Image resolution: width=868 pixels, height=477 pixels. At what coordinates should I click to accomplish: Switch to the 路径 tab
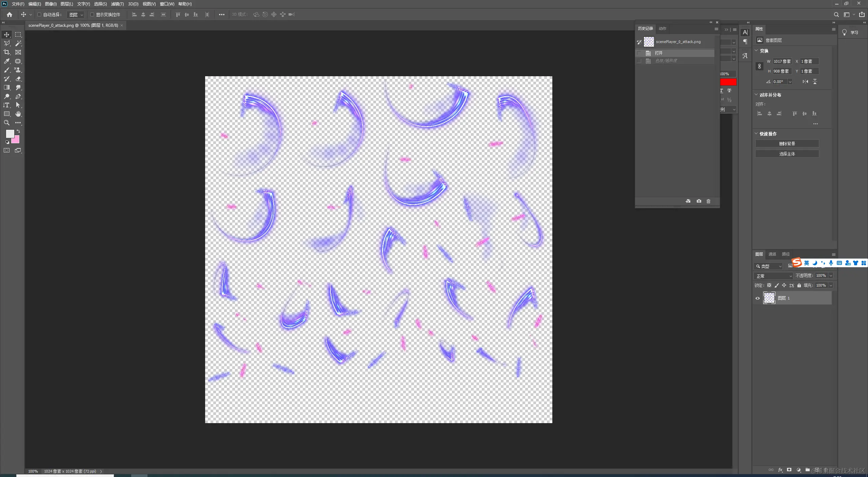[x=786, y=254]
